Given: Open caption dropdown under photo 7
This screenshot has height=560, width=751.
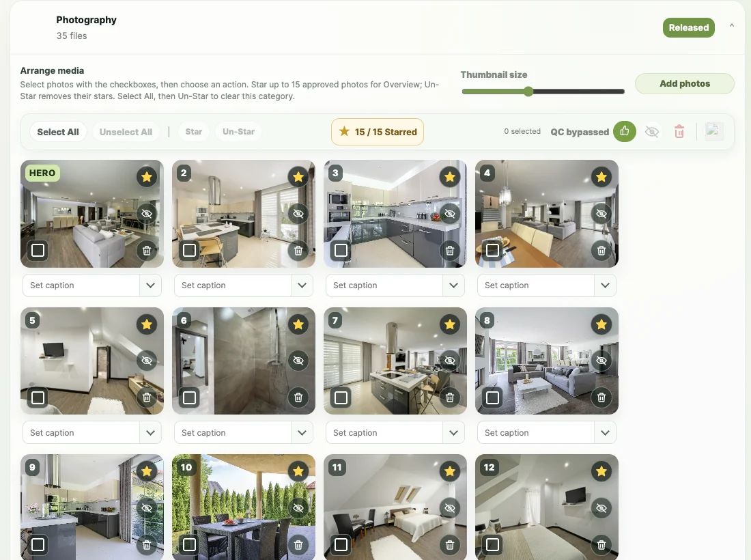Looking at the screenshot, I should click(x=453, y=432).
